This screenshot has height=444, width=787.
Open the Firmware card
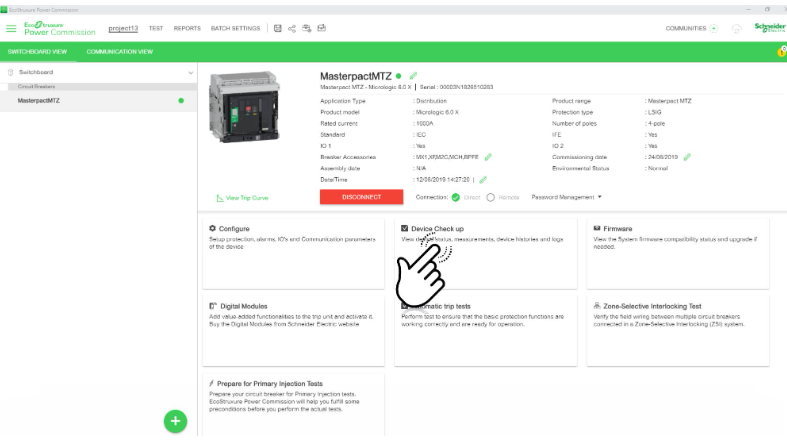678,253
